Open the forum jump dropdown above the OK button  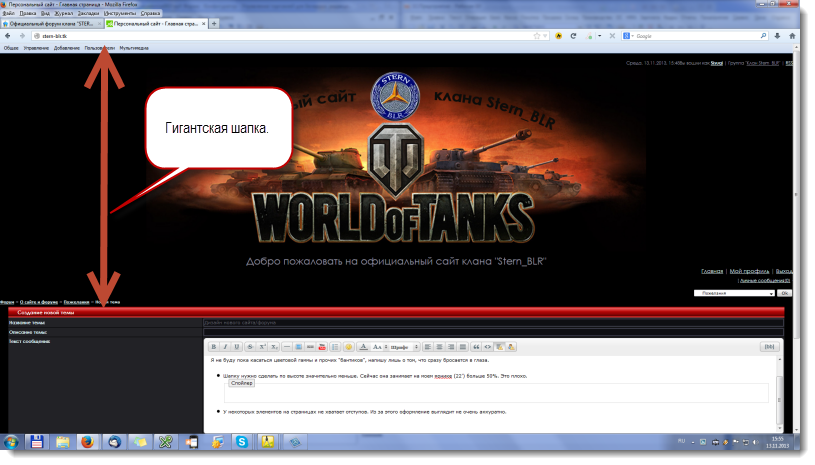click(x=734, y=294)
